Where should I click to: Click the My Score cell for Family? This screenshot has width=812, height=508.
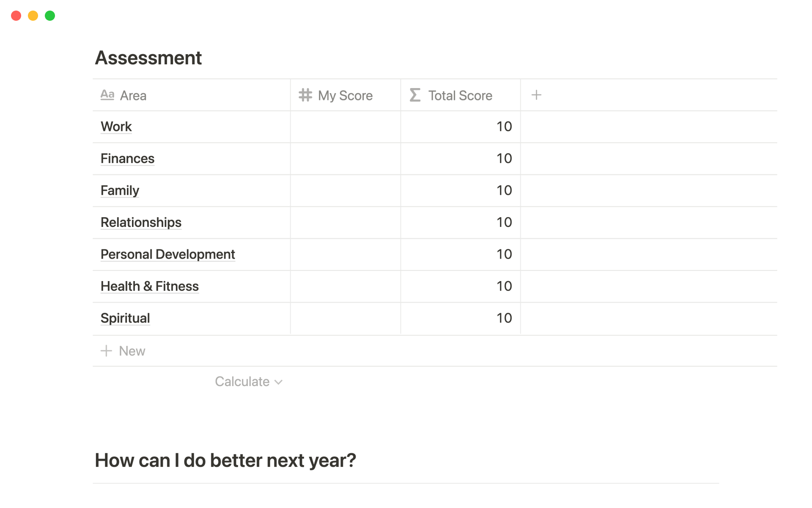[346, 190]
